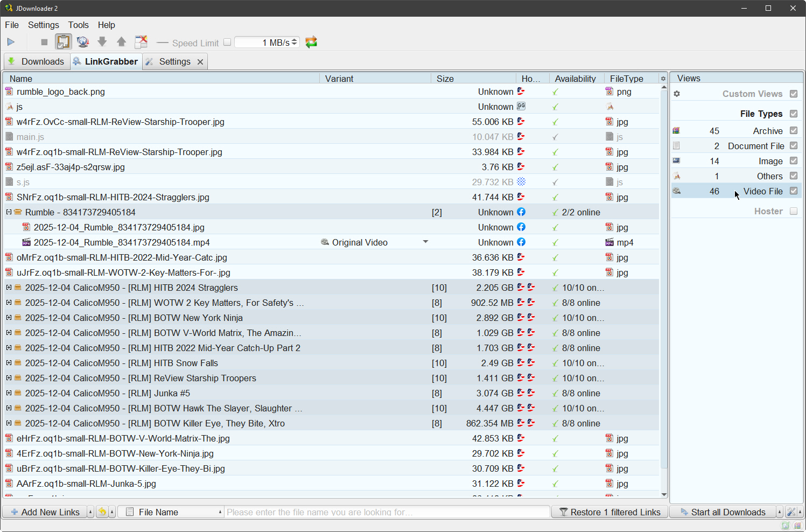Image resolution: width=806 pixels, height=532 pixels.
Task: Sort by the Availability column header
Action: pyautogui.click(x=576, y=79)
